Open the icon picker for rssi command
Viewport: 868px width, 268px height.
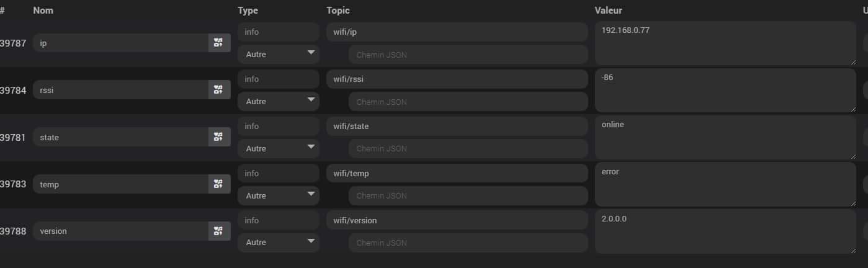point(219,90)
